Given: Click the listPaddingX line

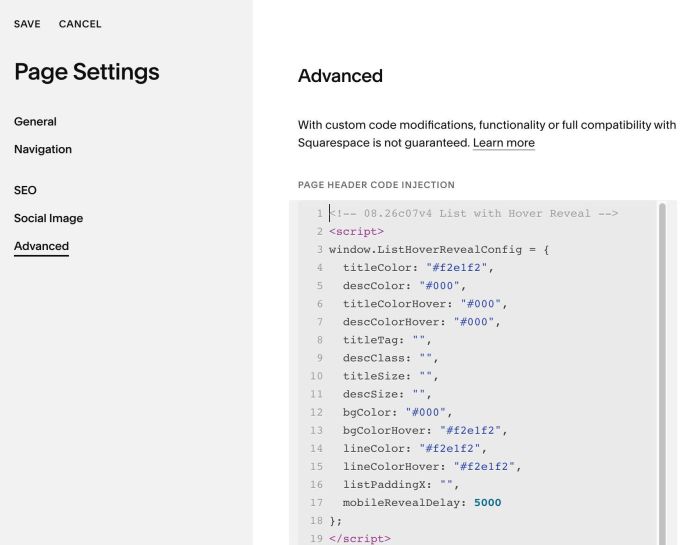Looking at the screenshot, I should click(401, 485).
